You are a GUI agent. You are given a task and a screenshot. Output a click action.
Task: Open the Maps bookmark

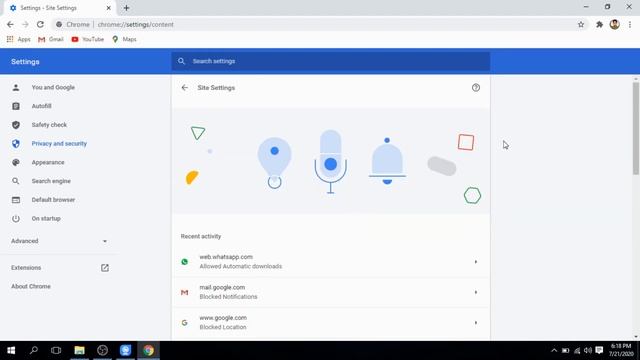pos(124,39)
